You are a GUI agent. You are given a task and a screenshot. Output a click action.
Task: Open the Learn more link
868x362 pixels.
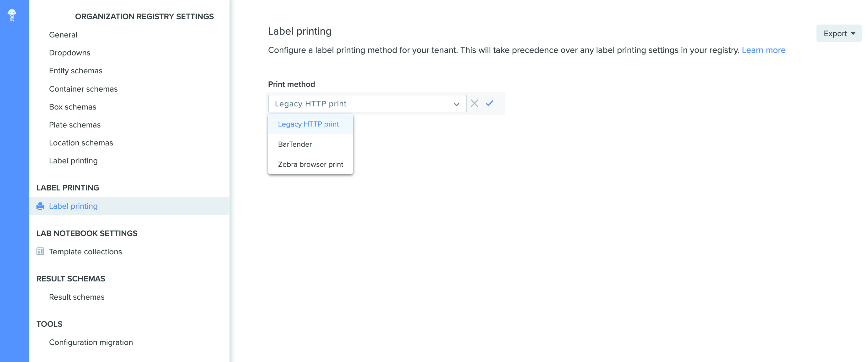pyautogui.click(x=764, y=50)
